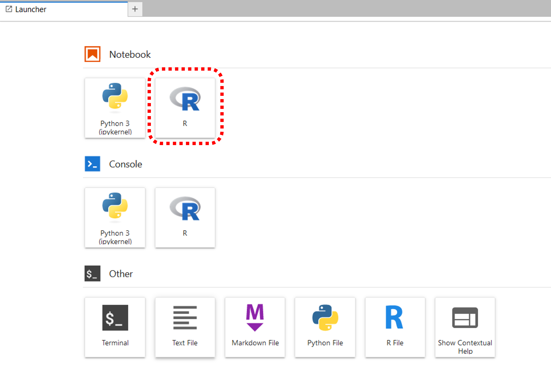Screen dimensions: 551x392
Task: Click the Notebook section bookmark icon
Action: tap(92, 54)
